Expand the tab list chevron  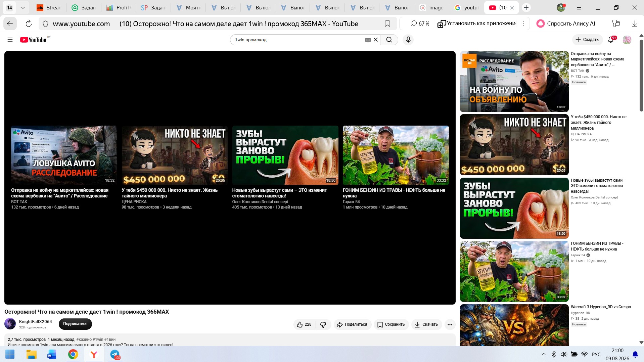23,7
